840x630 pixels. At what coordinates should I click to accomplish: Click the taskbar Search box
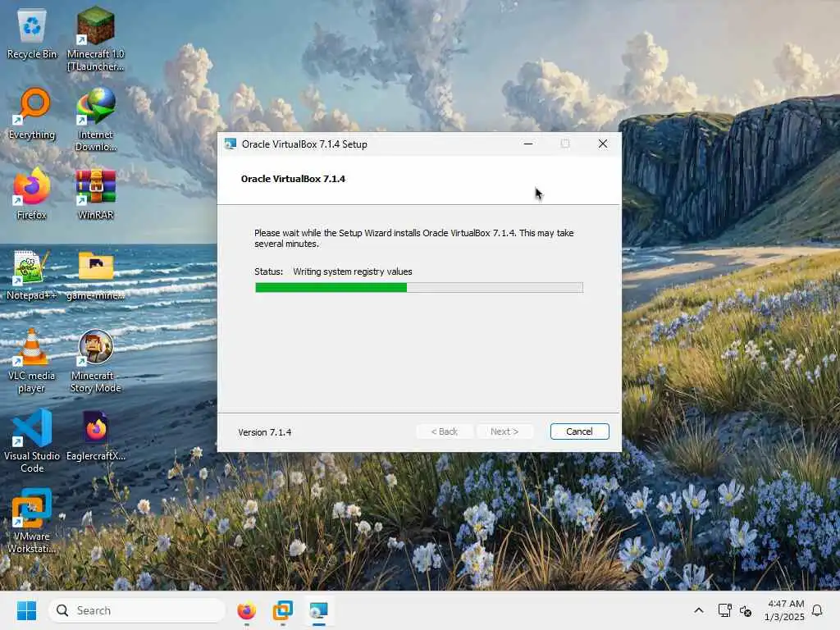[137, 610]
